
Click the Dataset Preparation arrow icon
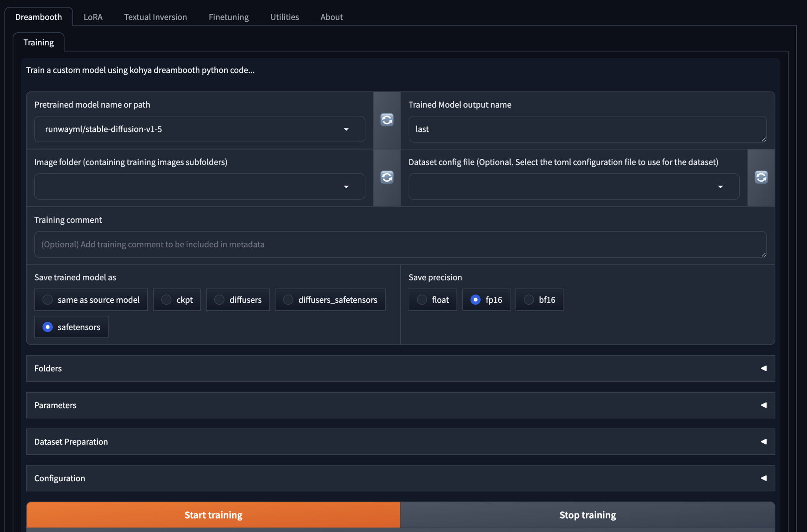click(763, 442)
